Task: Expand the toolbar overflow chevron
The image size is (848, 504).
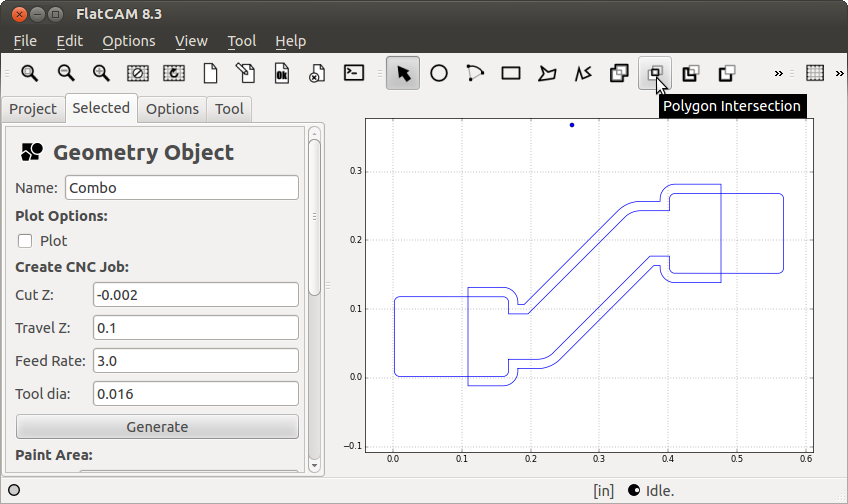Action: [778, 73]
